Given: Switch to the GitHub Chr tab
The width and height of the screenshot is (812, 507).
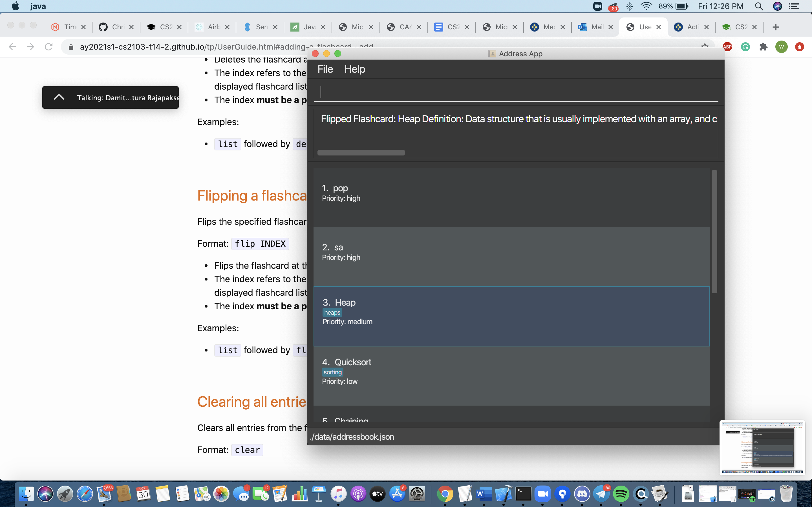Looking at the screenshot, I should click(114, 27).
